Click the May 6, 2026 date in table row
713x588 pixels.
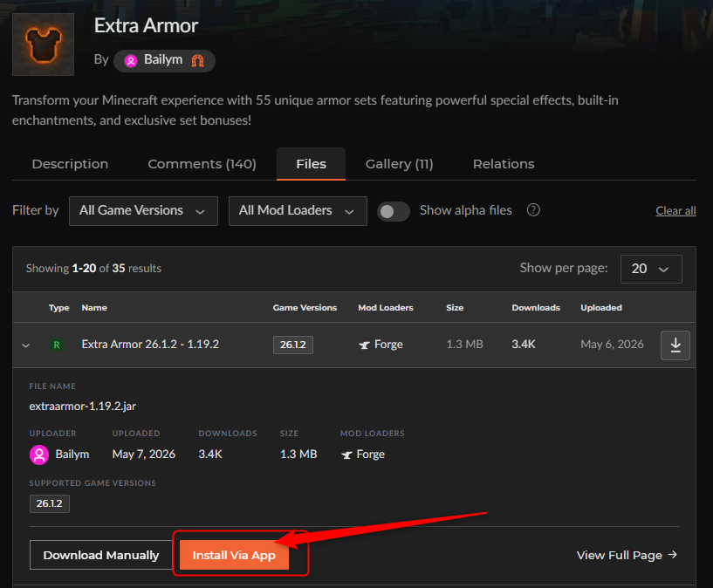click(x=612, y=345)
